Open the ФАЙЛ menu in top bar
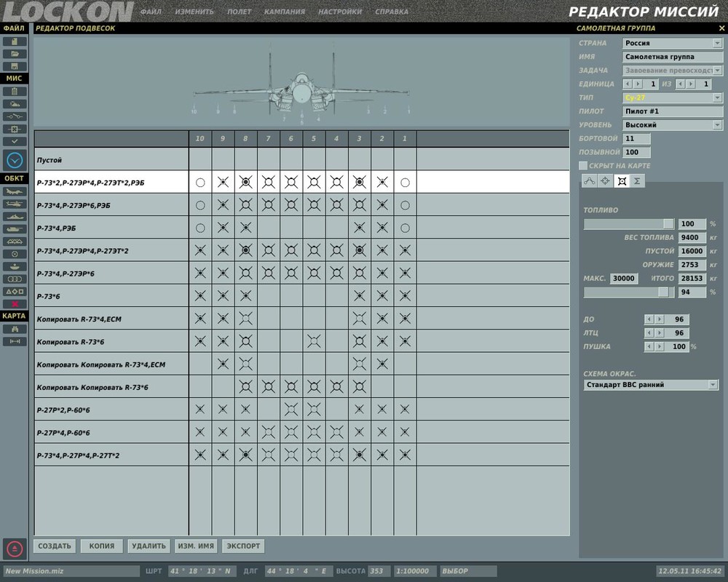The image size is (728, 582). click(151, 12)
